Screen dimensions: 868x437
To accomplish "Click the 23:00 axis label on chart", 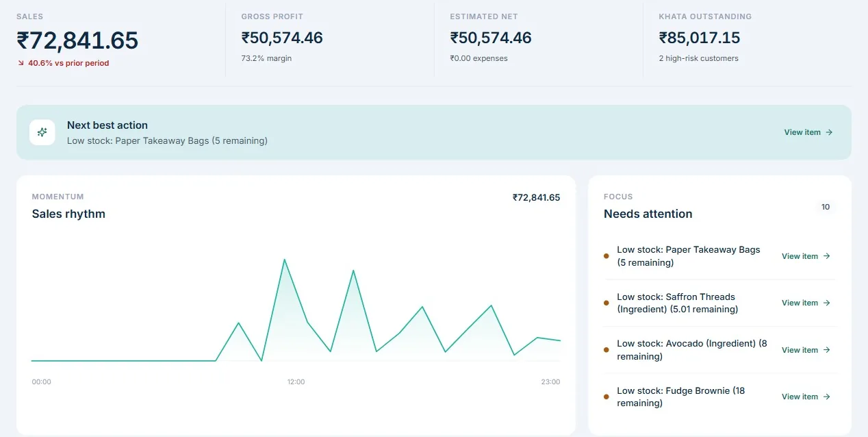I will tap(550, 382).
